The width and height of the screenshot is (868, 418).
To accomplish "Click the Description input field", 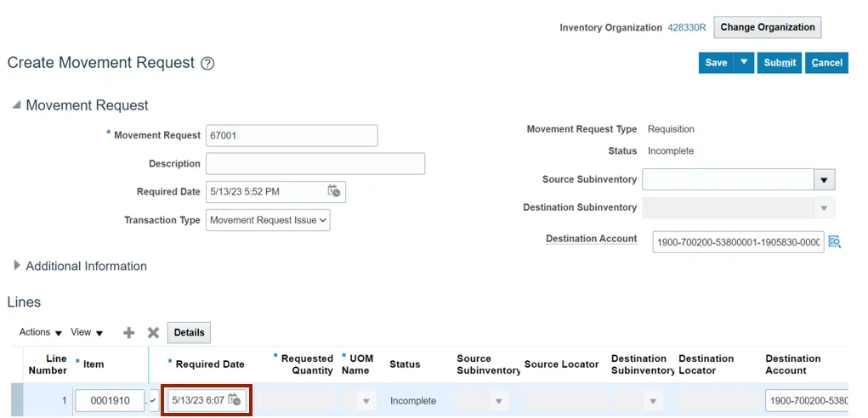I will coord(315,164).
